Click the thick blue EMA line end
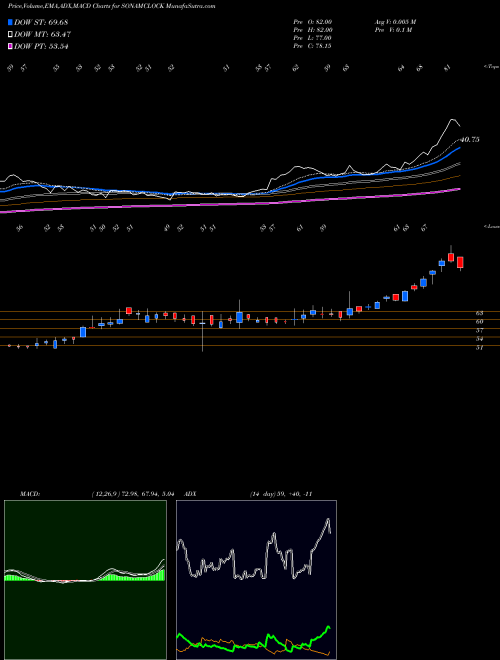 point(460,148)
